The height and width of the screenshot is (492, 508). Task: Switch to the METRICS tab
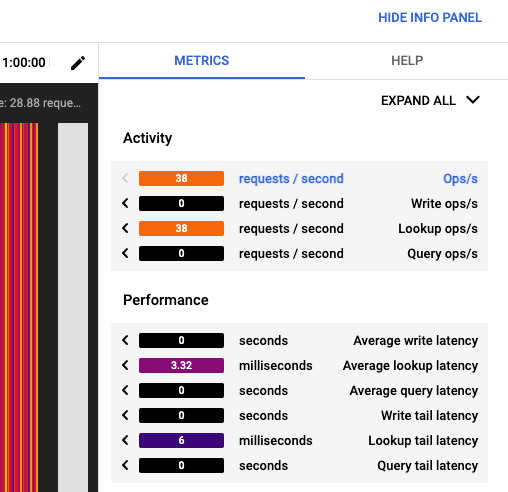tap(202, 61)
